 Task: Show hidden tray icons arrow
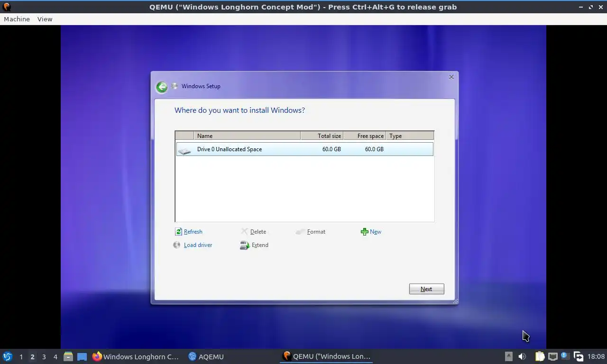(x=509, y=356)
